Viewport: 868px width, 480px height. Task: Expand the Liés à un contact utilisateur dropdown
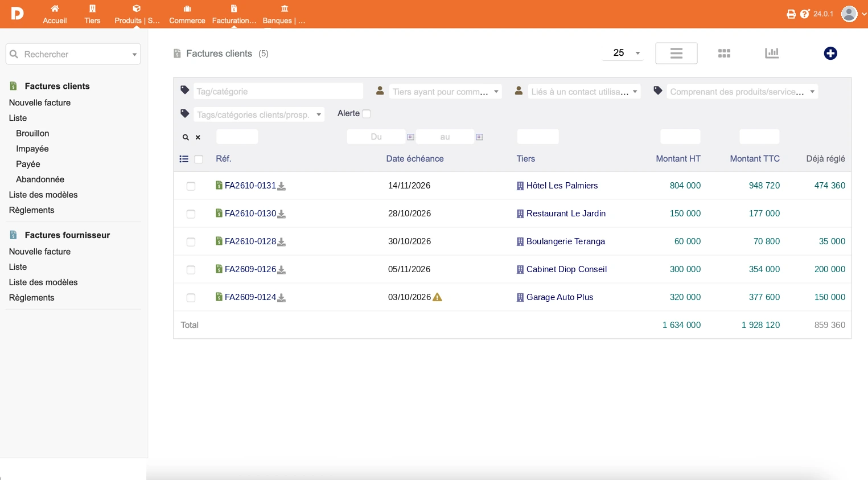coord(584,92)
